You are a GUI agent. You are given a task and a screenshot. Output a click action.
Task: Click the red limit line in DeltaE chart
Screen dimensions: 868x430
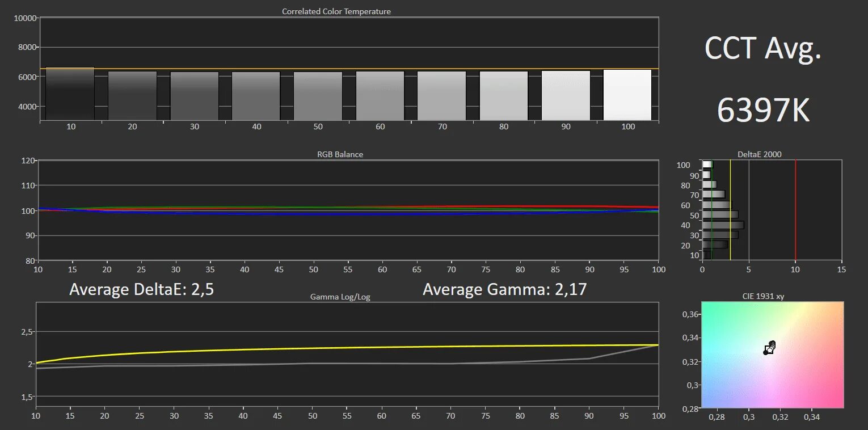click(x=795, y=210)
